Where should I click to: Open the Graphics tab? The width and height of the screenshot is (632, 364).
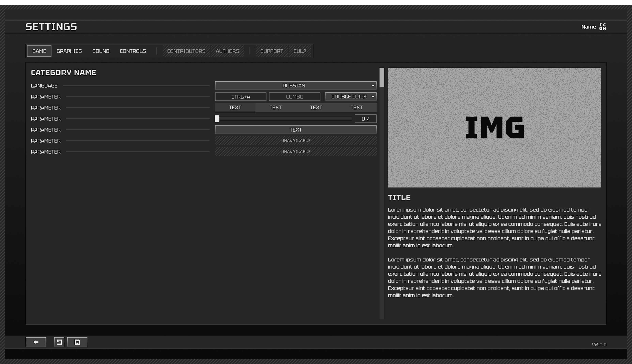[69, 51]
